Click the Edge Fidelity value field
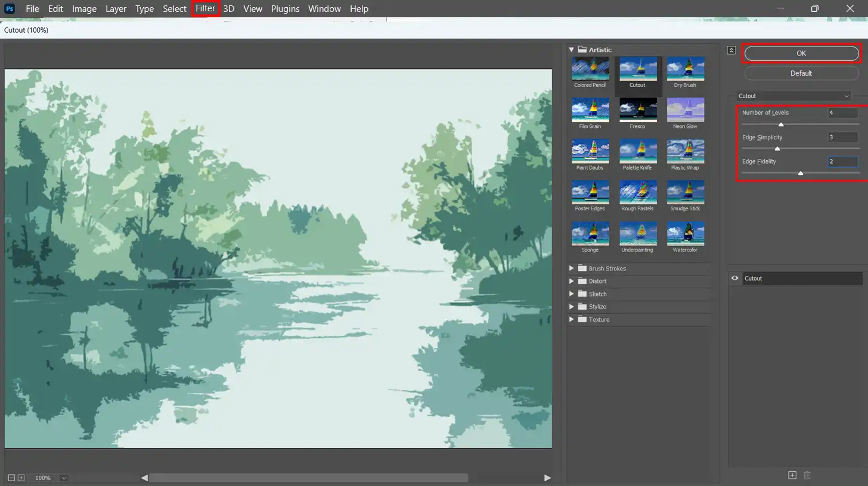This screenshot has width=868, height=486. click(843, 161)
